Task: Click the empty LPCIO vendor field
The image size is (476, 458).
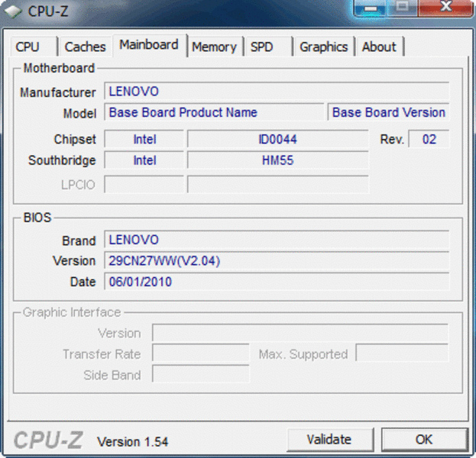Action: coord(144,184)
